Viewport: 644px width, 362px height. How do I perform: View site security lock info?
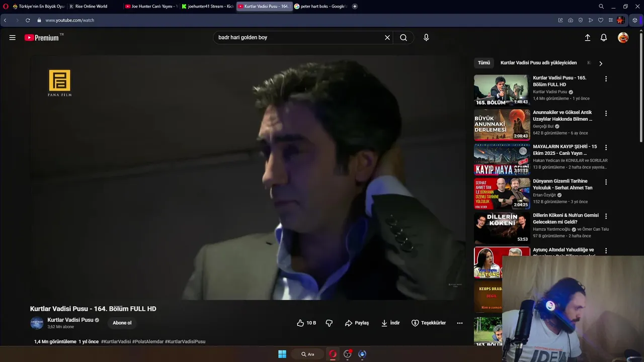coord(39,20)
